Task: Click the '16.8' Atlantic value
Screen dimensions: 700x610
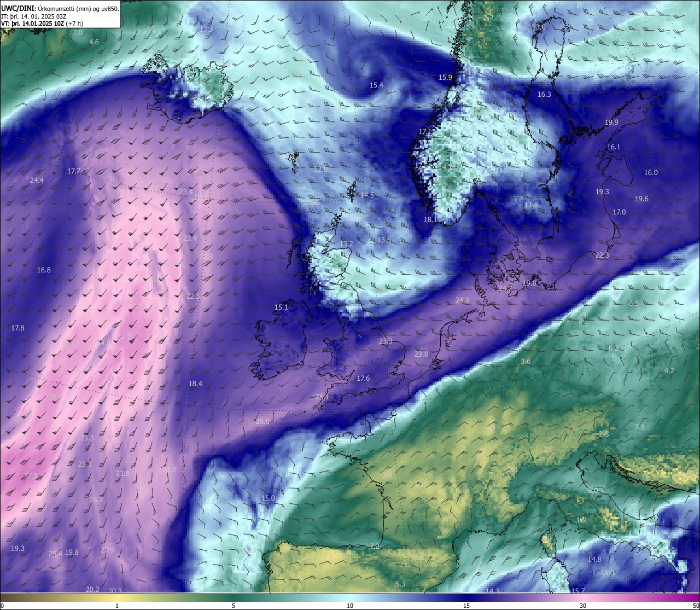Action: [x=44, y=270]
